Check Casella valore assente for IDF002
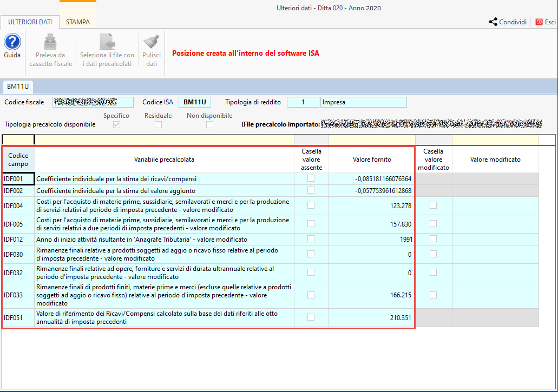The width and height of the screenshot is (558, 392). tap(311, 190)
